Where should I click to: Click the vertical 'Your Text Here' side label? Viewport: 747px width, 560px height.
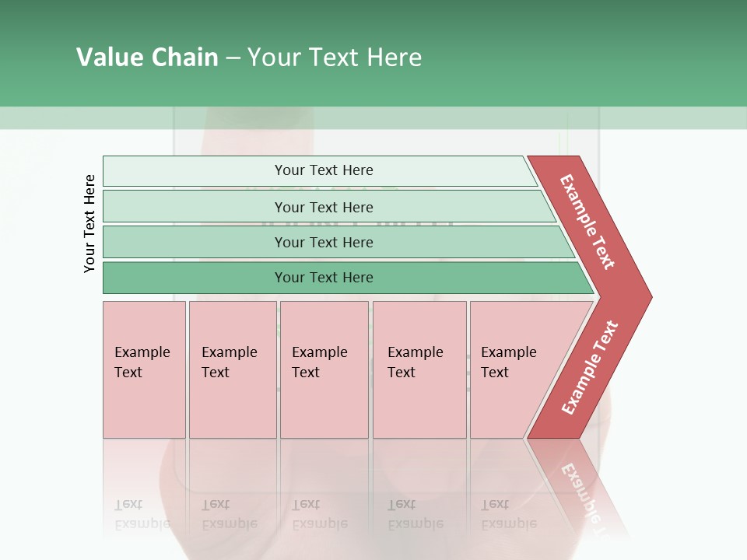pos(89,223)
